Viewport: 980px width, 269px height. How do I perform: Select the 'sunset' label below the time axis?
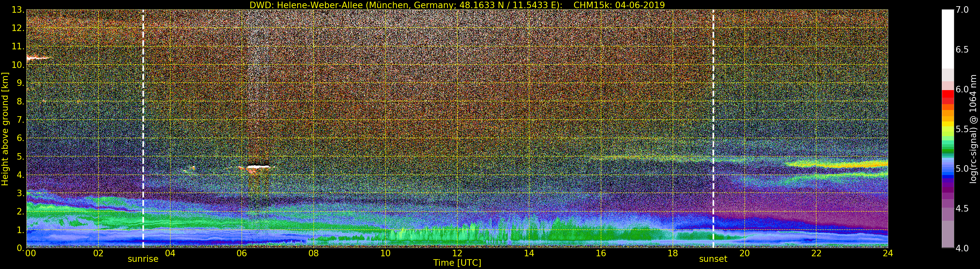[x=713, y=259]
